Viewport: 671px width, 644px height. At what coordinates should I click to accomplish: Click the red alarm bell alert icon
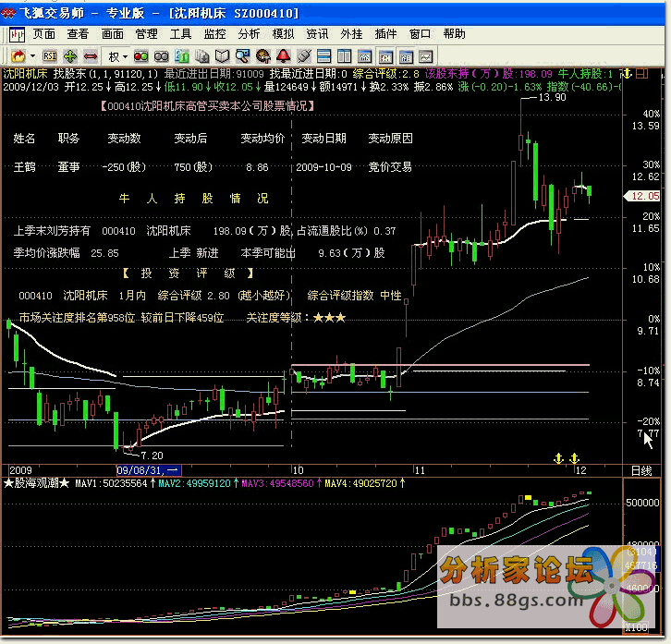(283, 55)
